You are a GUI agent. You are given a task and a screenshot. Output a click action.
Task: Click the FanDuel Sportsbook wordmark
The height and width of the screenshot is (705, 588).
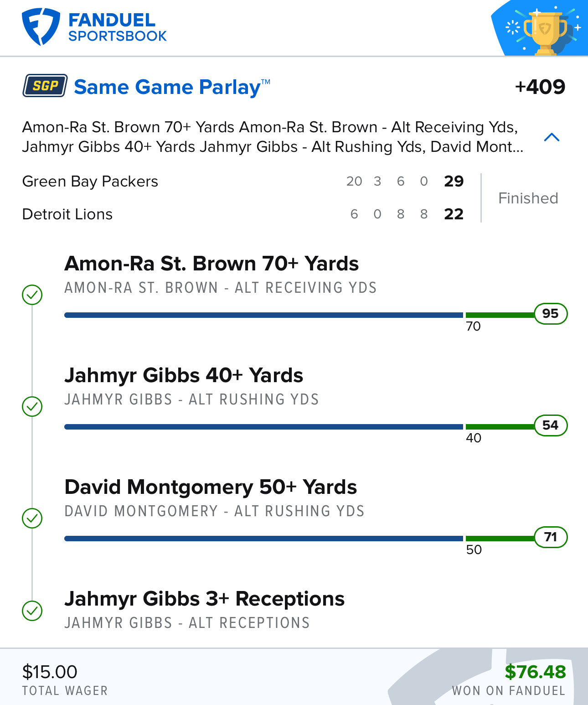[118, 27]
